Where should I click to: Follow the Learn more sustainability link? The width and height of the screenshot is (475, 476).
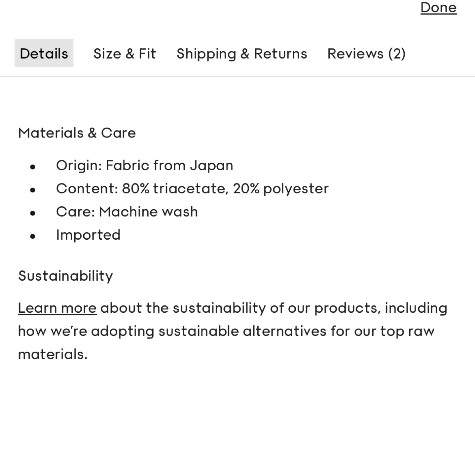pyautogui.click(x=57, y=308)
